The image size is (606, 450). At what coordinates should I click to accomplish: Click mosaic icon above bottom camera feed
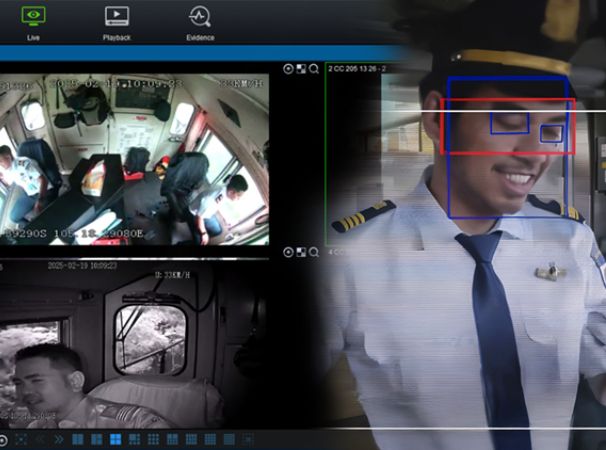(301, 252)
